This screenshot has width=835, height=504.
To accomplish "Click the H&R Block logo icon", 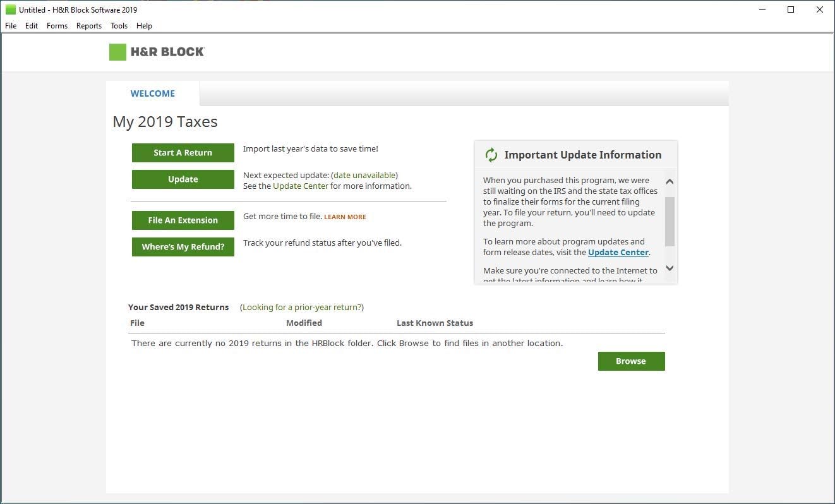I will [x=117, y=52].
